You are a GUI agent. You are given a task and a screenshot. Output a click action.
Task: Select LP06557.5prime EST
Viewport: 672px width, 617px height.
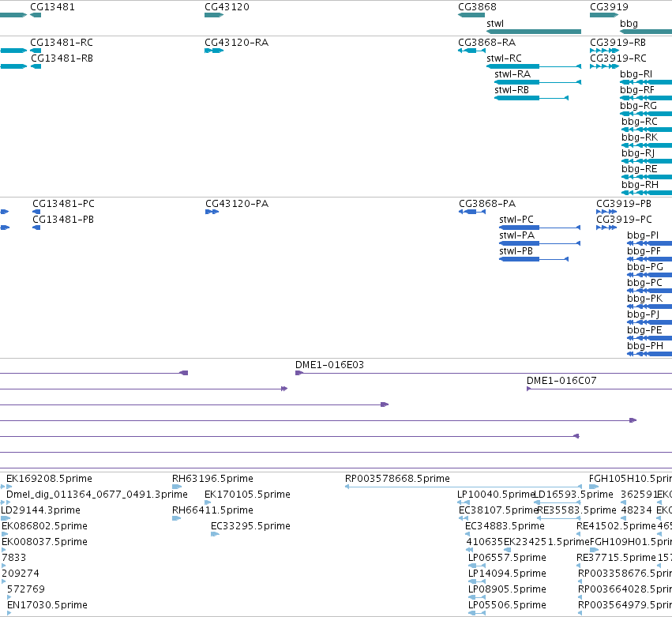507,558
